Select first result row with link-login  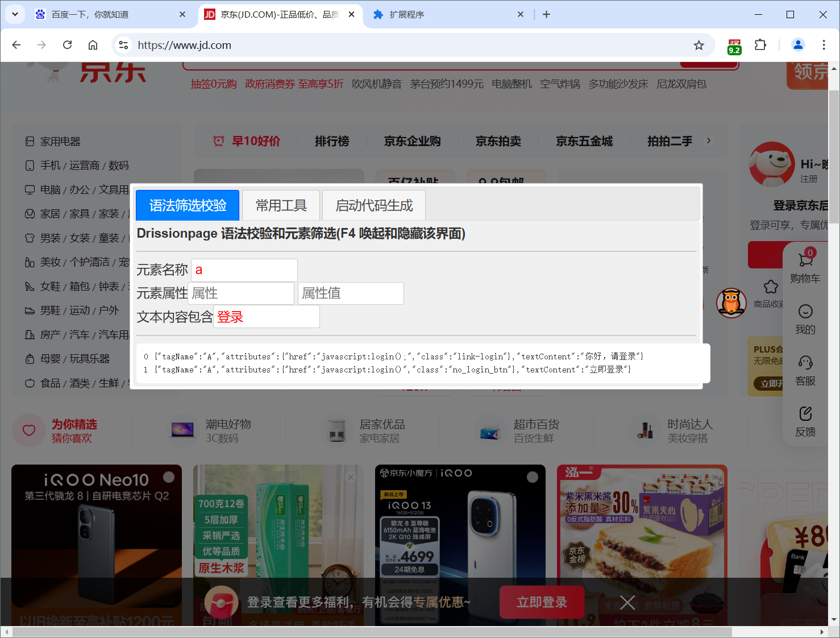click(x=393, y=357)
